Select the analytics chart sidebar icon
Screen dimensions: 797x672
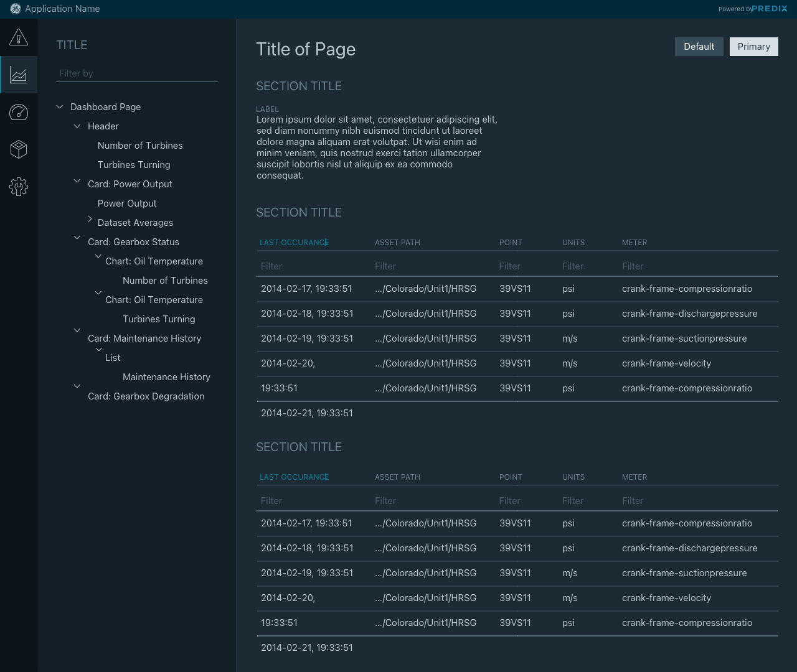[x=19, y=75]
